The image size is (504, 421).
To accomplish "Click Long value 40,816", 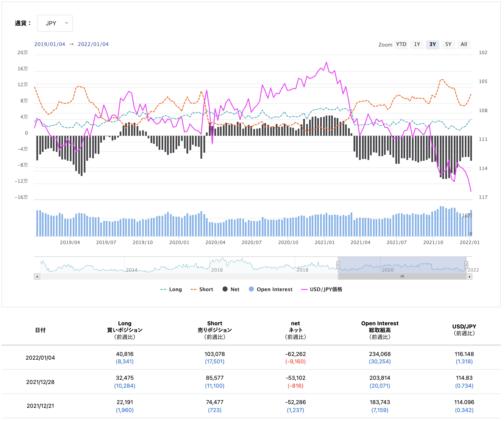I will (x=125, y=354).
